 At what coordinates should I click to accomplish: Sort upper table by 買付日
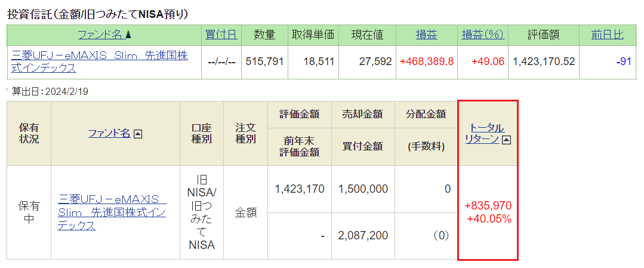pos(221,35)
